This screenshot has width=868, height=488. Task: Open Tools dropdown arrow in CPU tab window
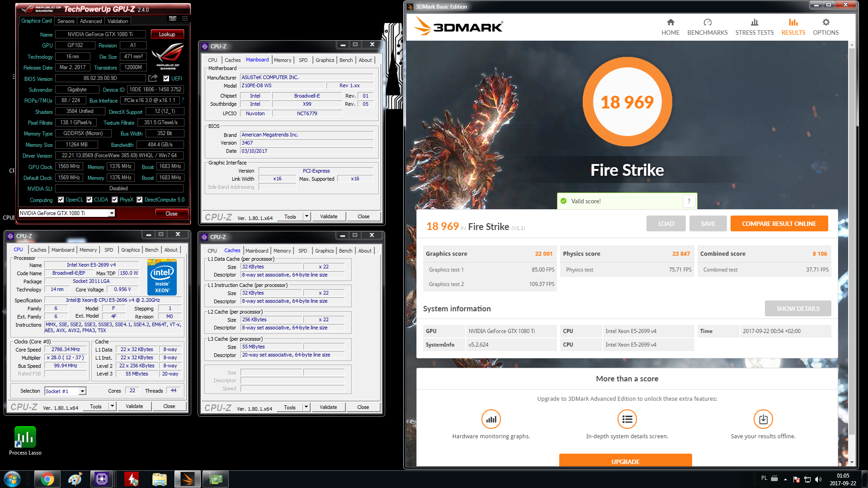coord(112,406)
